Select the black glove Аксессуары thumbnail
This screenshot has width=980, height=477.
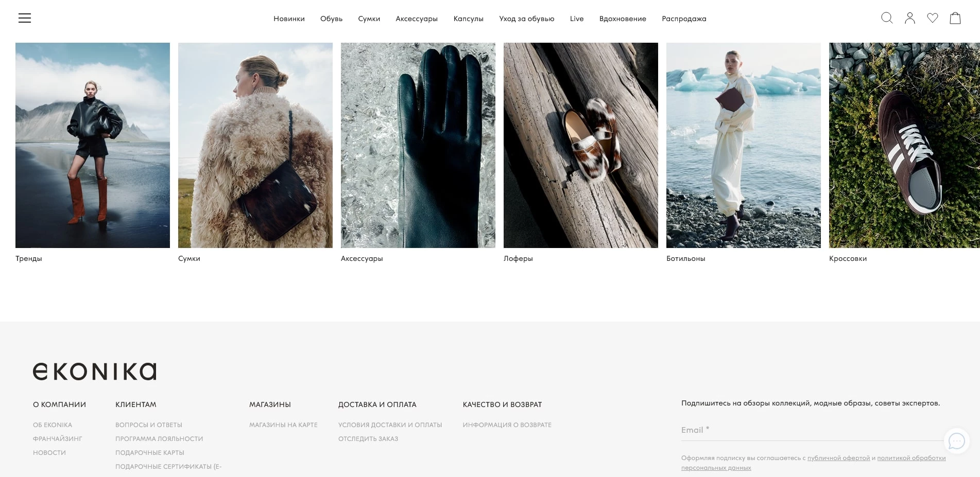tap(418, 145)
